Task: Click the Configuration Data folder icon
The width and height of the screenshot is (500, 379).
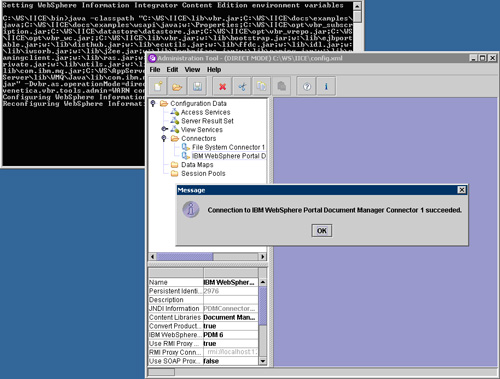Action: (164, 104)
